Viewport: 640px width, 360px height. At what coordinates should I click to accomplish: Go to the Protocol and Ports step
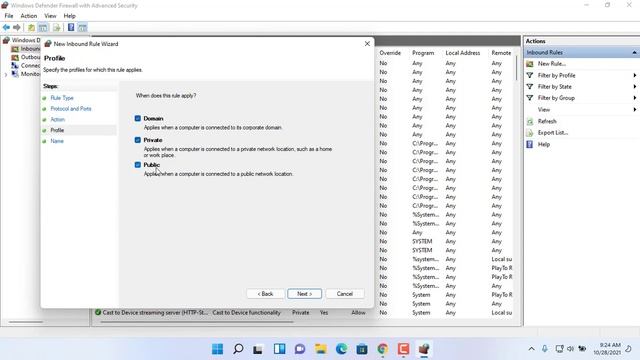71,109
